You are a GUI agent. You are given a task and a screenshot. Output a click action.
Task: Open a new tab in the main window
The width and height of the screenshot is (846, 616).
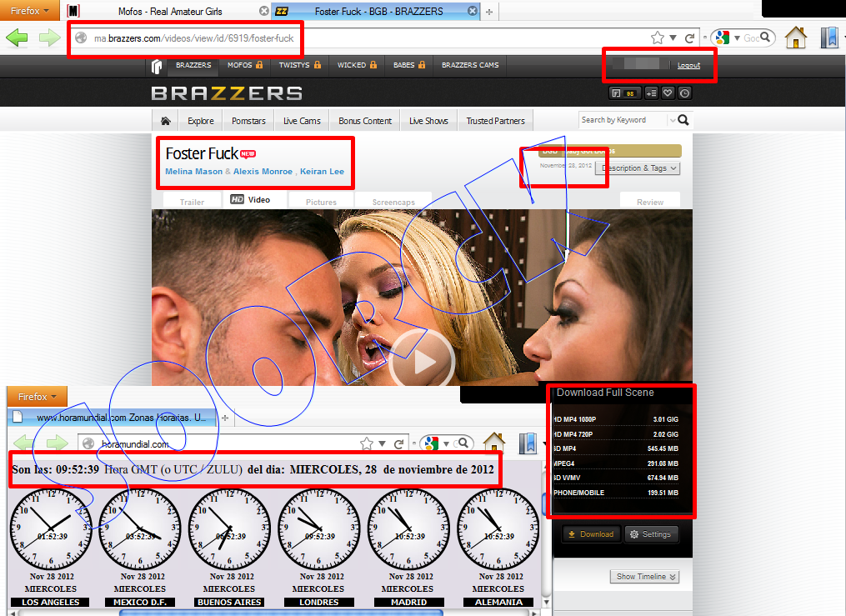(489, 12)
